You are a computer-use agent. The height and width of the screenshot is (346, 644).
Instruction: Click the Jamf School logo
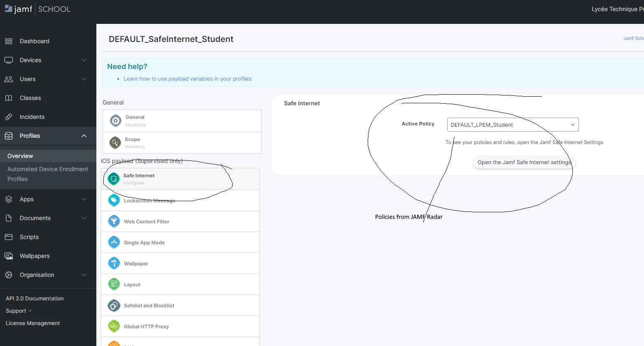coord(37,9)
